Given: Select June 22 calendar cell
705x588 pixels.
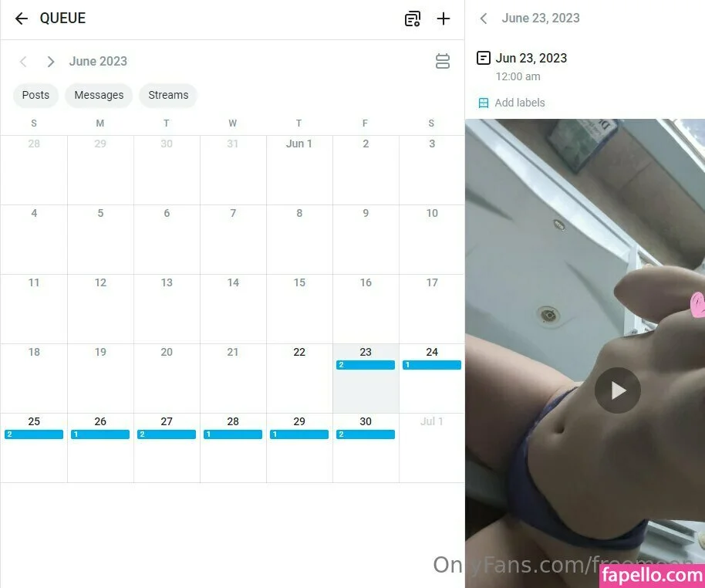Looking at the screenshot, I should pos(299,378).
